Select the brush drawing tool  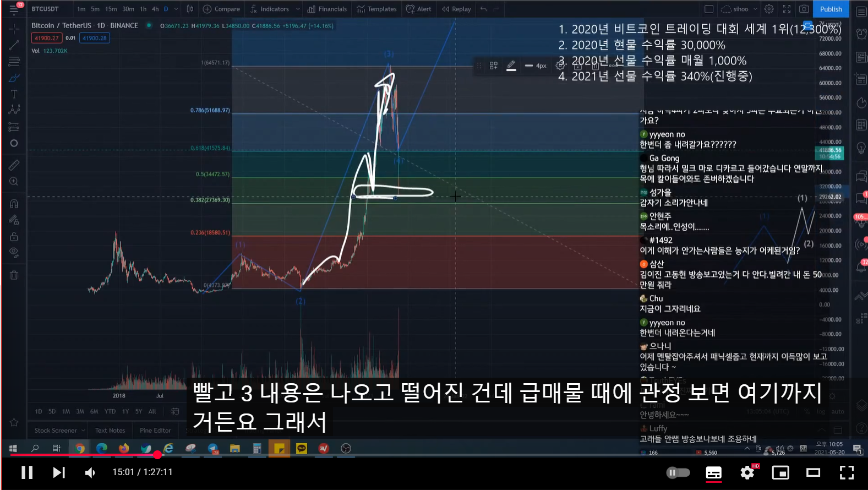[14, 78]
